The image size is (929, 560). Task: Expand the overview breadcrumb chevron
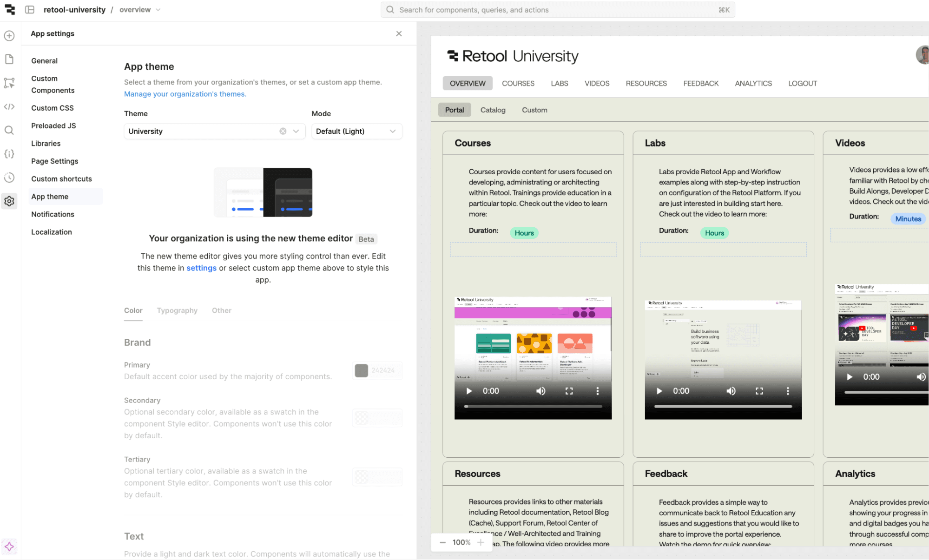pos(158,9)
